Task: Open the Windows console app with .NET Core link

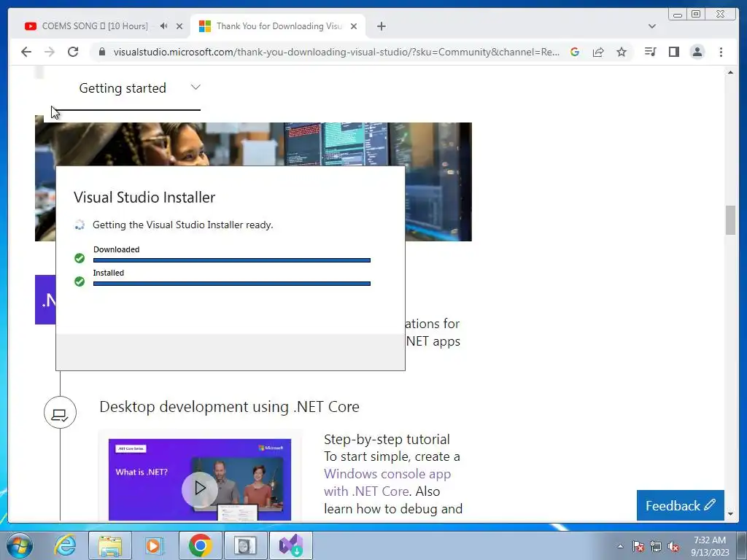Action: point(387,483)
